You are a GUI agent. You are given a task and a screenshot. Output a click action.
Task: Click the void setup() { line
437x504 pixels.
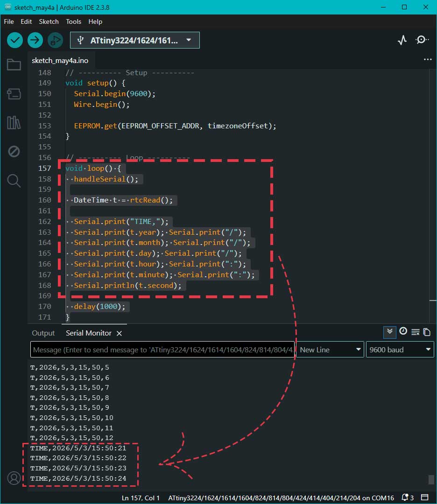(95, 83)
